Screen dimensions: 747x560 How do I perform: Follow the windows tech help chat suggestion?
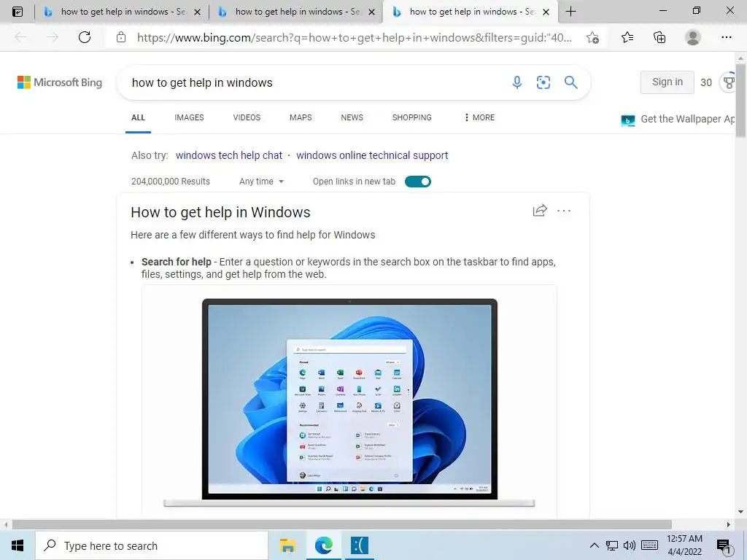tap(229, 155)
